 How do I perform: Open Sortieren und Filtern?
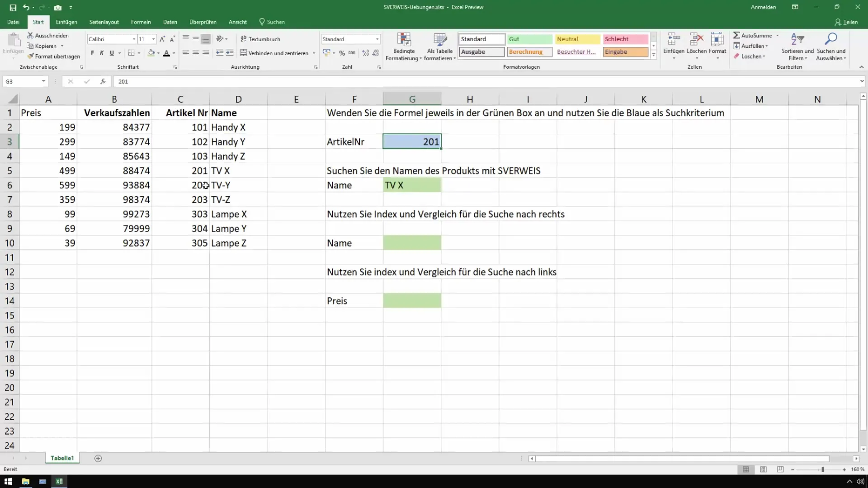797,47
